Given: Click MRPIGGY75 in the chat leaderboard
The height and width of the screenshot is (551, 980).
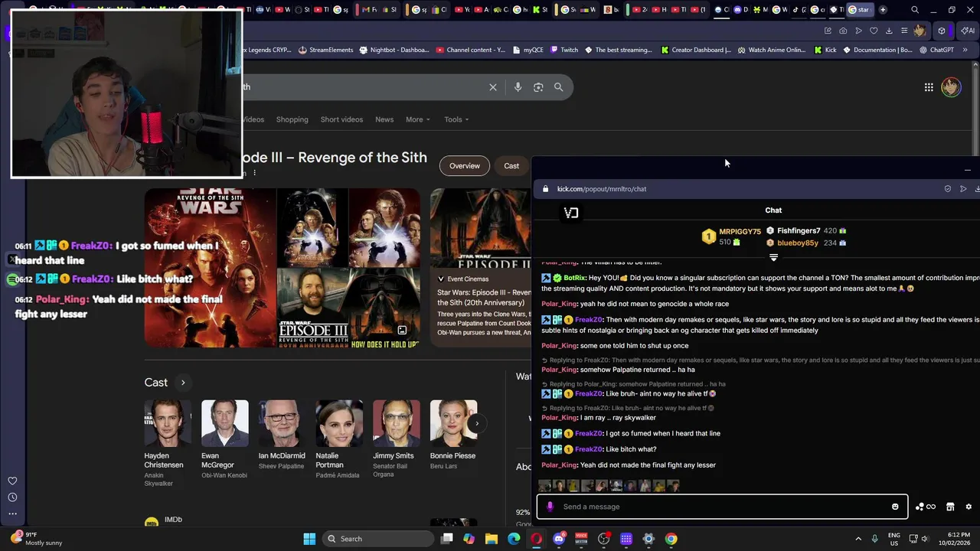Looking at the screenshot, I should click(x=740, y=232).
